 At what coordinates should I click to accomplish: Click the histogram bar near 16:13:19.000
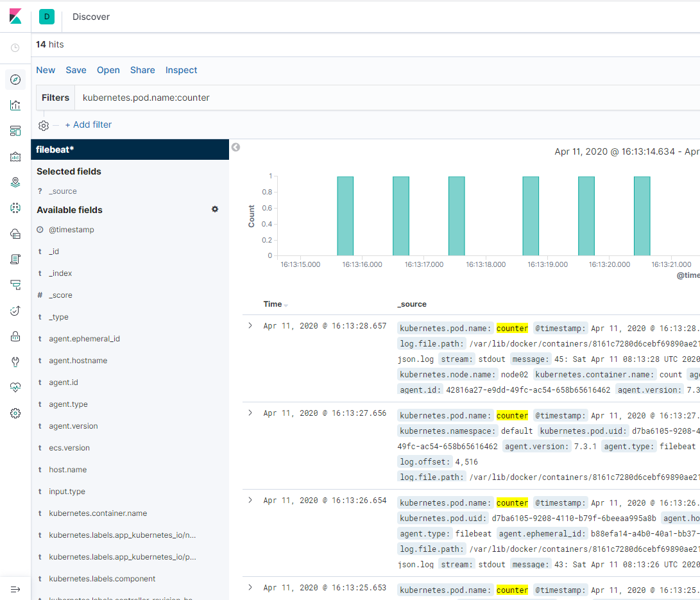coord(531,216)
